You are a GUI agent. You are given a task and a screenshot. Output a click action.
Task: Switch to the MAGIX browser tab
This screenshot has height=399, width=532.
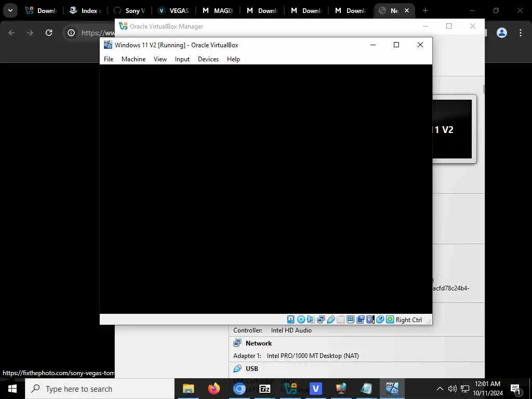pyautogui.click(x=218, y=10)
